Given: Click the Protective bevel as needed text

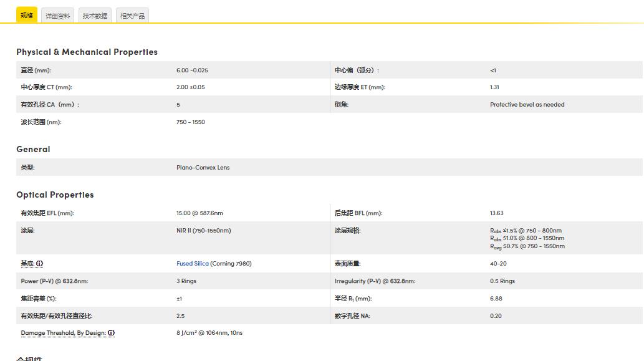Looking at the screenshot, I should click(527, 105).
